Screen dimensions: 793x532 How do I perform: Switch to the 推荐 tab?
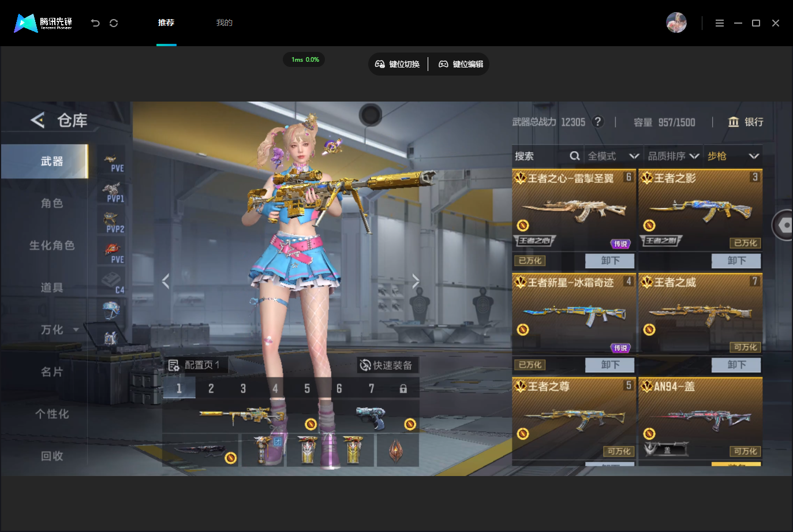pos(166,23)
